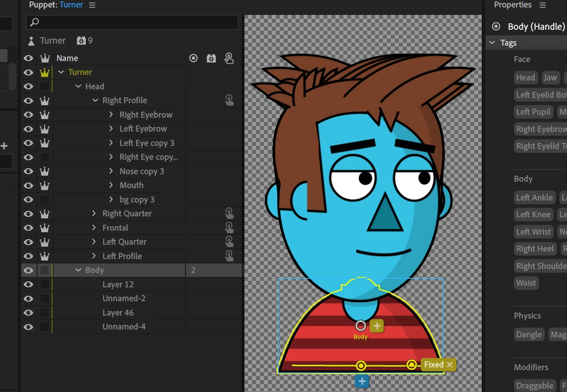Remove the Fixed tag with its X
The height and width of the screenshot is (392, 567).
tap(449, 365)
